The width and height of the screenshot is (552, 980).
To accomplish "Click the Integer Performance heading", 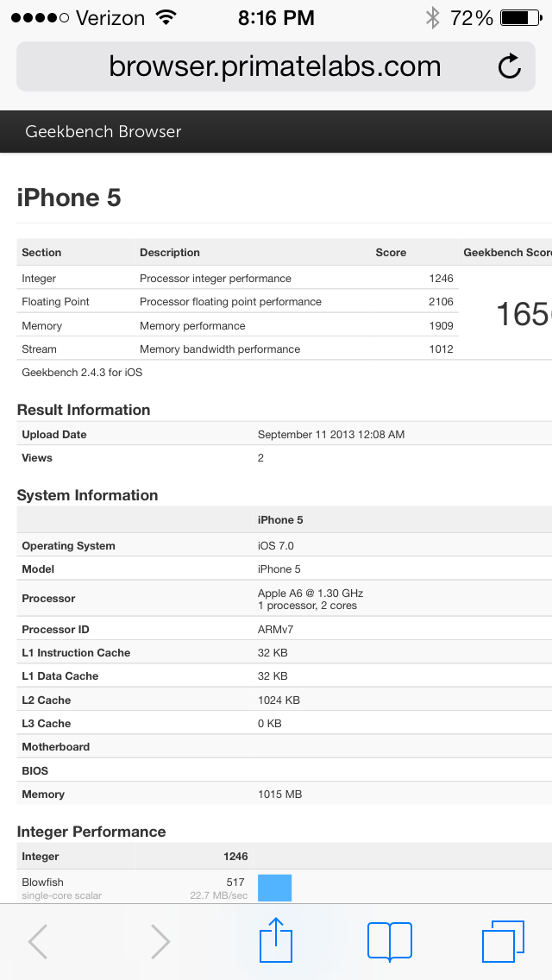I will [91, 832].
